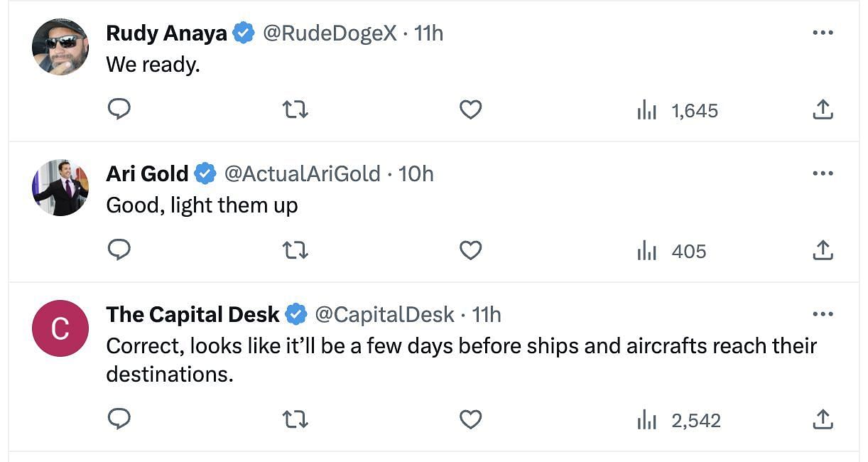Retweet Rudy Anaya's "We ready." post
Image resolution: width=868 pixels, height=462 pixels.
pos(295,109)
